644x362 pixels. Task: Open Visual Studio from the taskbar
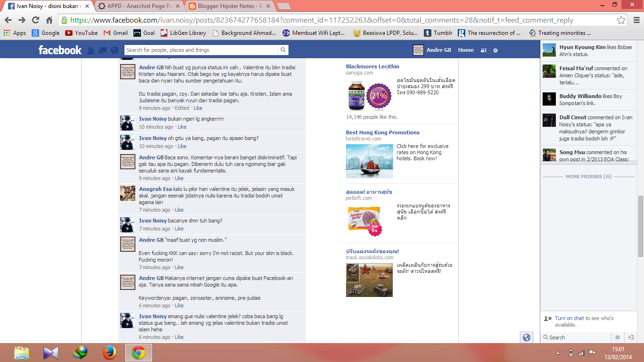click(50, 353)
